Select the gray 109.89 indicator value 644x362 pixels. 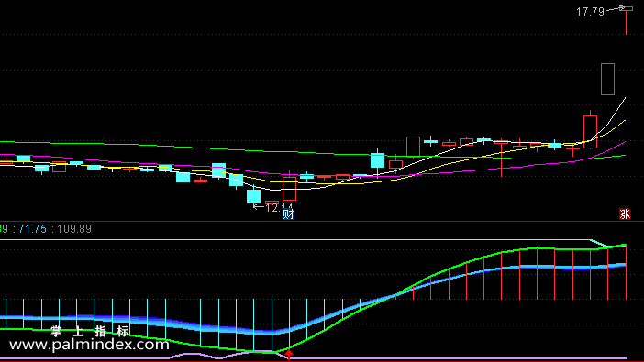(x=74, y=229)
